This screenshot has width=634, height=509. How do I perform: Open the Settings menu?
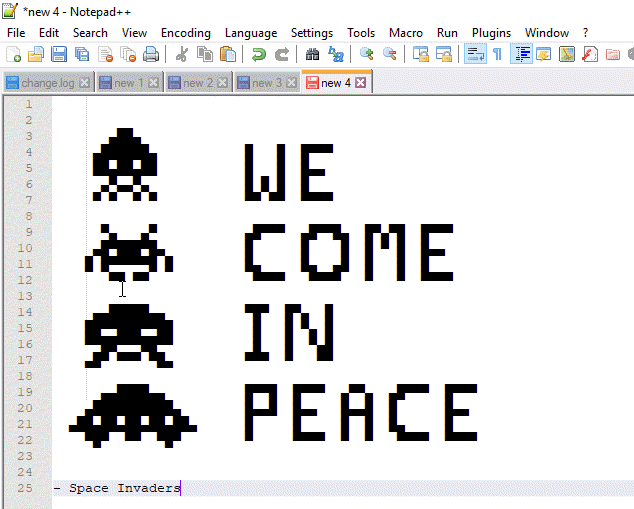click(312, 33)
